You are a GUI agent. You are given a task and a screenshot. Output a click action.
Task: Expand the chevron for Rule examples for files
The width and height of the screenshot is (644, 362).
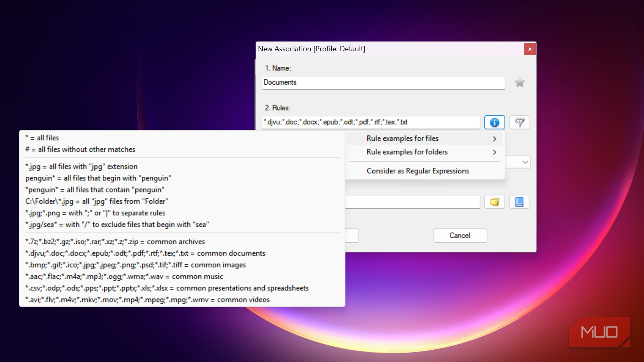pos(495,138)
